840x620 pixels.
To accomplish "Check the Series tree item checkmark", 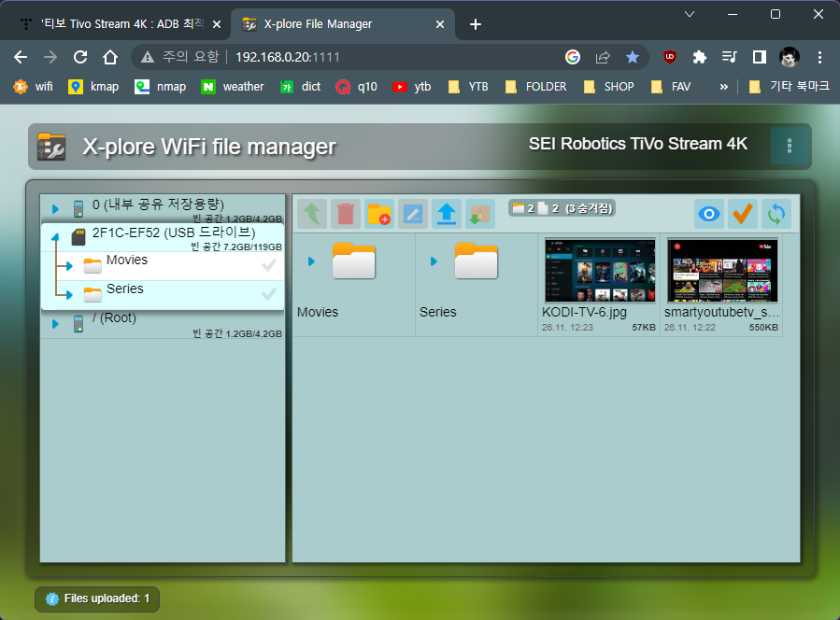I will click(x=269, y=294).
